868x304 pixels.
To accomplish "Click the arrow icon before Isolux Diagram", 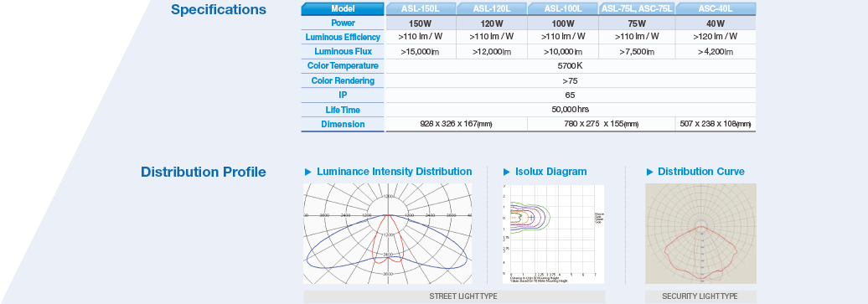I will 507,173.
